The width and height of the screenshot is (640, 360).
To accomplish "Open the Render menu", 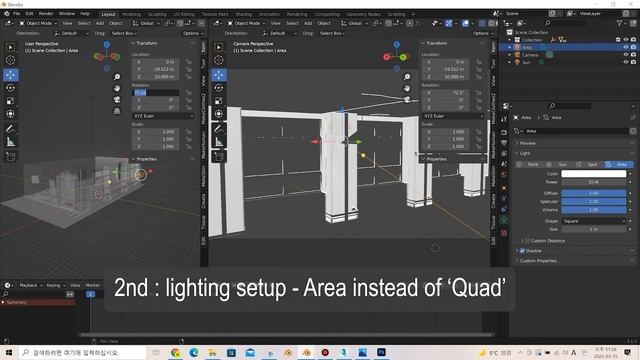I will (46, 13).
